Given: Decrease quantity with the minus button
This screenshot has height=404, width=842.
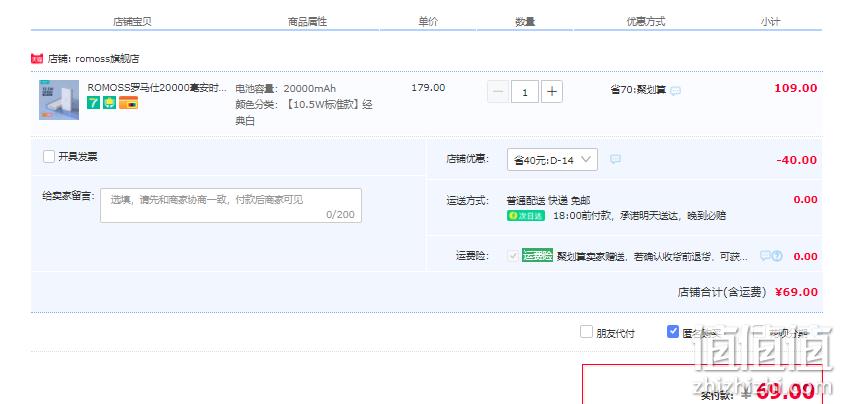Looking at the screenshot, I should click(x=498, y=92).
